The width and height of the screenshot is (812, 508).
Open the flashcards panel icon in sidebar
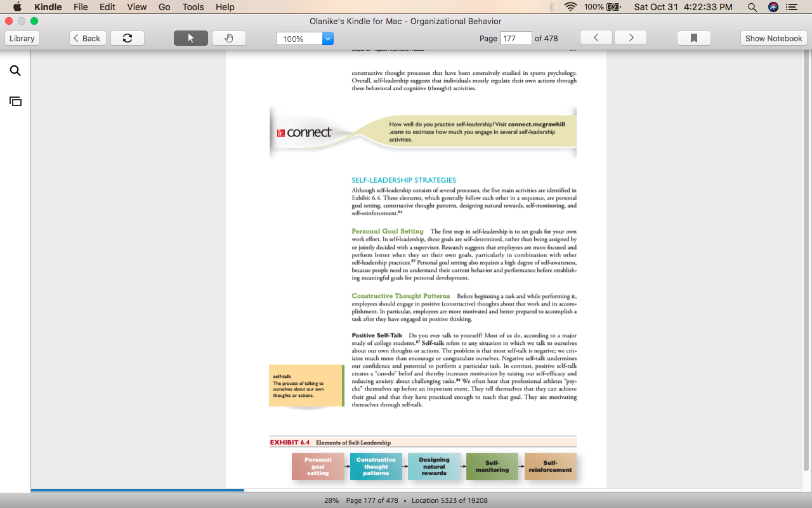tap(15, 101)
